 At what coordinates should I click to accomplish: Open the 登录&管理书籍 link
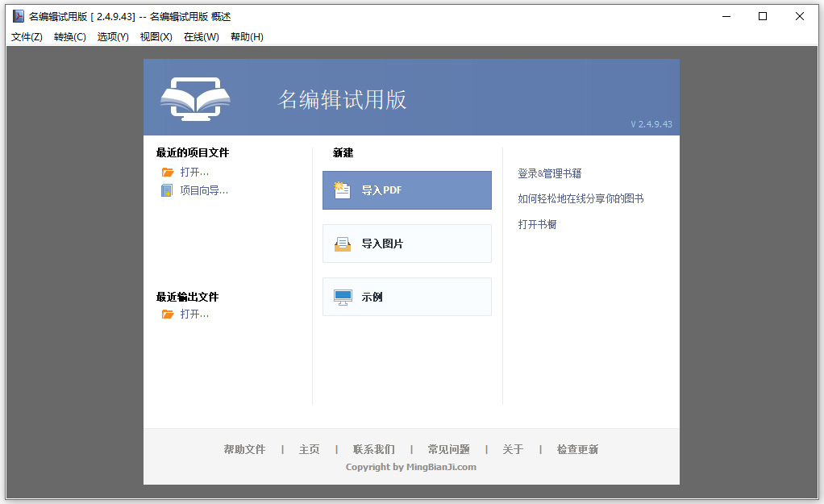(x=551, y=173)
